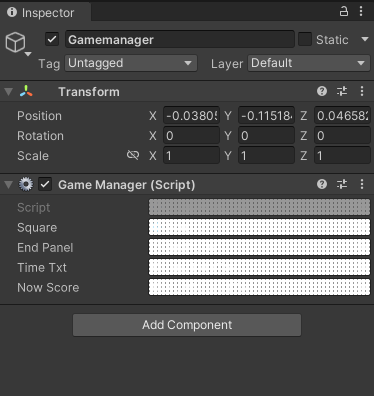This screenshot has width=374, height=396.
Task: Click the Add Component button
Action: [x=187, y=325]
